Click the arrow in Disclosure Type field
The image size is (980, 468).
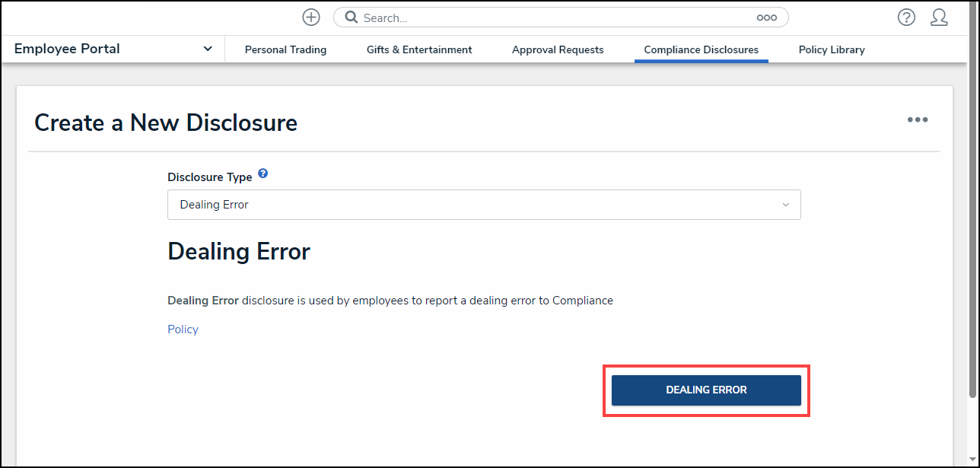[x=785, y=205]
